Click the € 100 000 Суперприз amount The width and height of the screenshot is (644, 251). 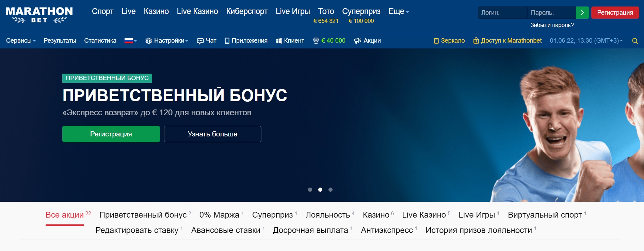point(361,21)
